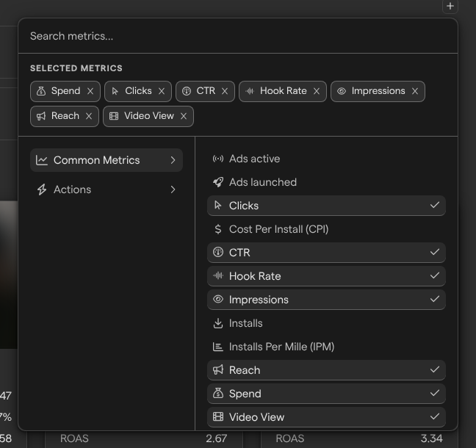Uncheck the Clicks metric checkmark
The height and width of the screenshot is (448, 476).
435,205
